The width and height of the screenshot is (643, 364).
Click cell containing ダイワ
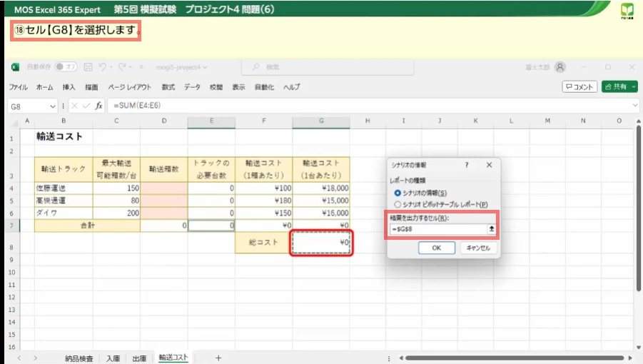coord(64,213)
